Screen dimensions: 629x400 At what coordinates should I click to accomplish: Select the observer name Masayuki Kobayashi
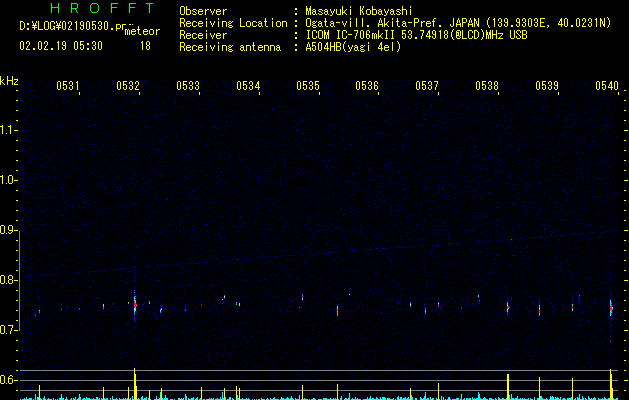pyautogui.click(x=359, y=11)
